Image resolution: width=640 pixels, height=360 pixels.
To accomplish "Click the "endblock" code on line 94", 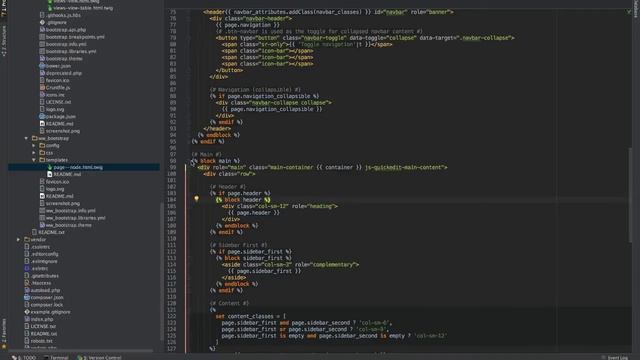I will (218, 135).
